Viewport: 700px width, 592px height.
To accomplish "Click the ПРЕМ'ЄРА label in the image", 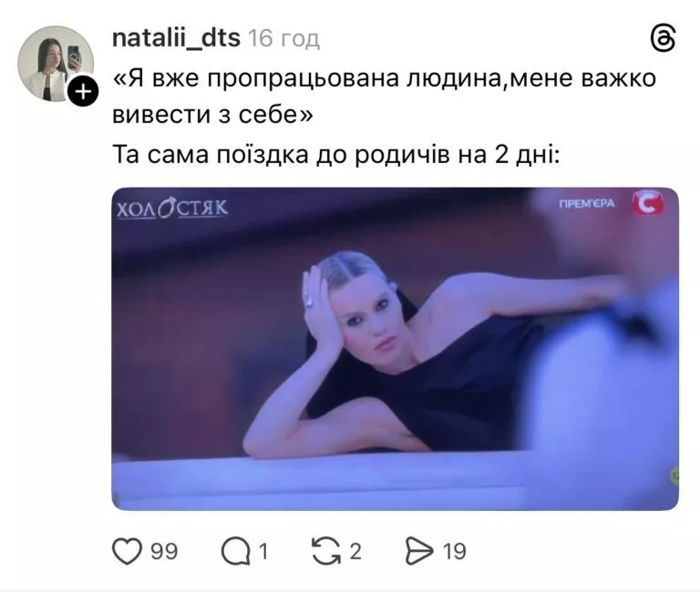I will click(x=587, y=204).
